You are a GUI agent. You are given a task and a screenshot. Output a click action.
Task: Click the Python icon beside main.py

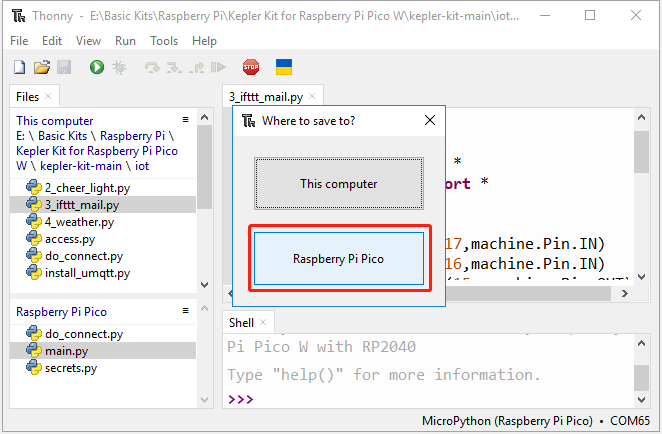tap(33, 350)
